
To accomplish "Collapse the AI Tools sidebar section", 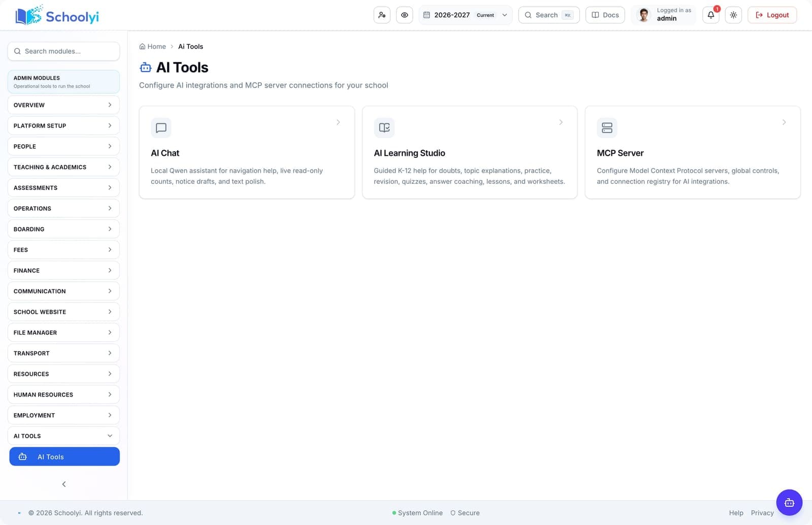I will click(63, 436).
